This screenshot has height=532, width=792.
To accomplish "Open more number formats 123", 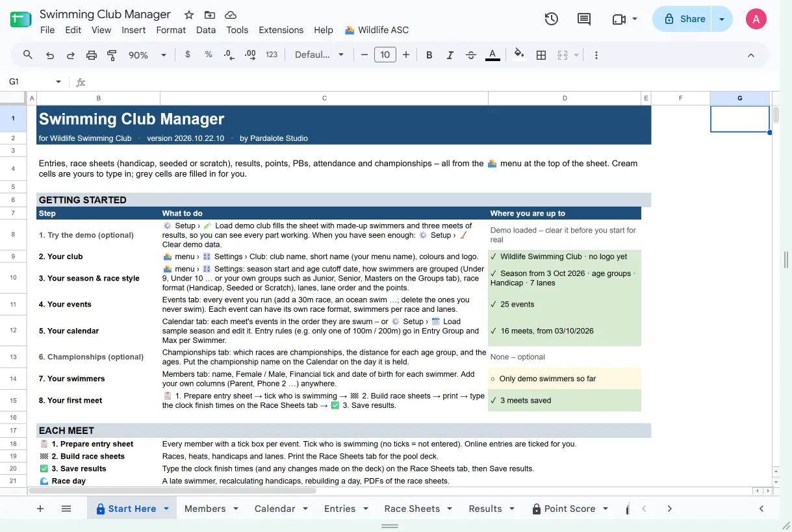I will point(272,55).
